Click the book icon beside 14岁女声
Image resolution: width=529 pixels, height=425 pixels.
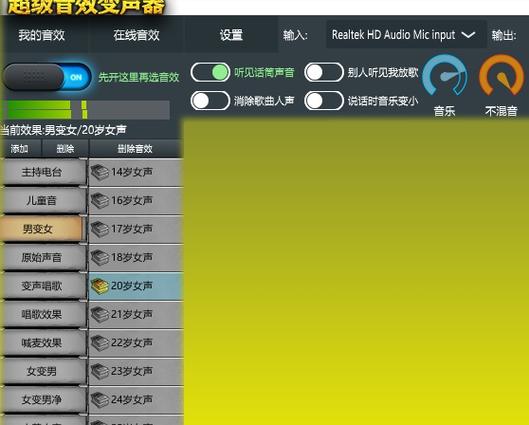click(x=100, y=172)
